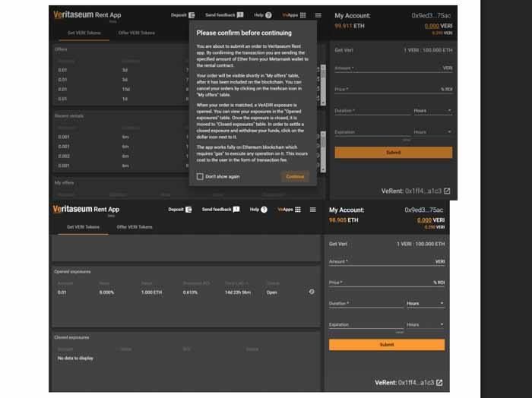Click 0.000 VERI balance link in bottom screenshot
Screen dimensions: 532x398
click(431, 220)
